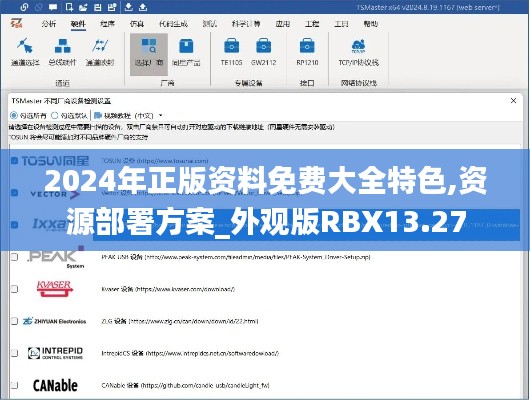
Task: Open the 仿真 ribbon tab
Action: (x=137, y=24)
